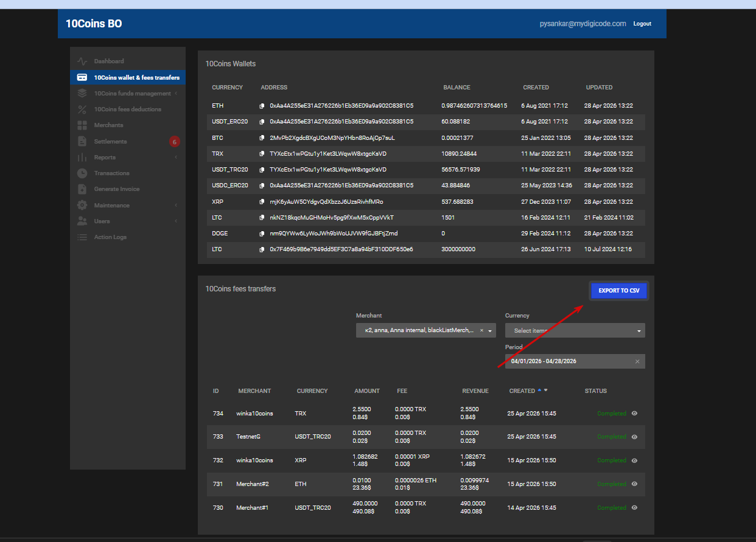Image resolution: width=756 pixels, height=542 pixels.
Task: Open 10Coins fees deductions menu item
Action: [x=127, y=109]
